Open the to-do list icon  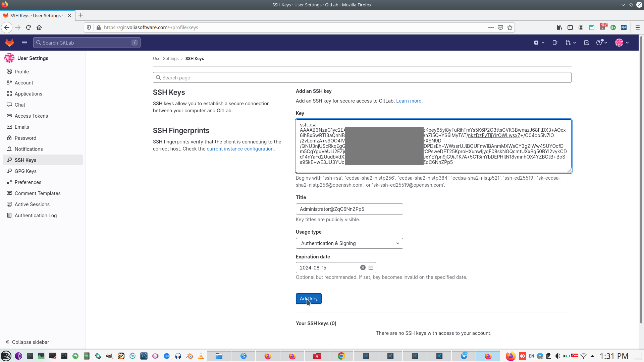587,43
